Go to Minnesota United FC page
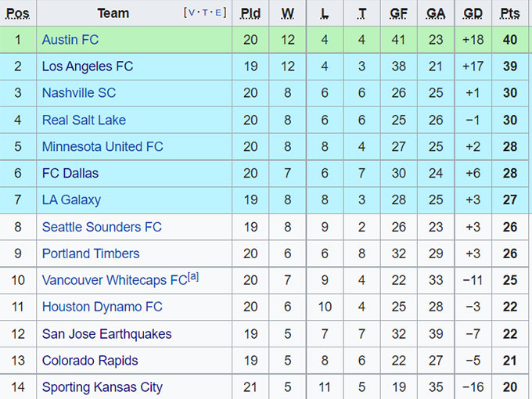Image resolution: width=532 pixels, height=399 pixels. point(102,147)
